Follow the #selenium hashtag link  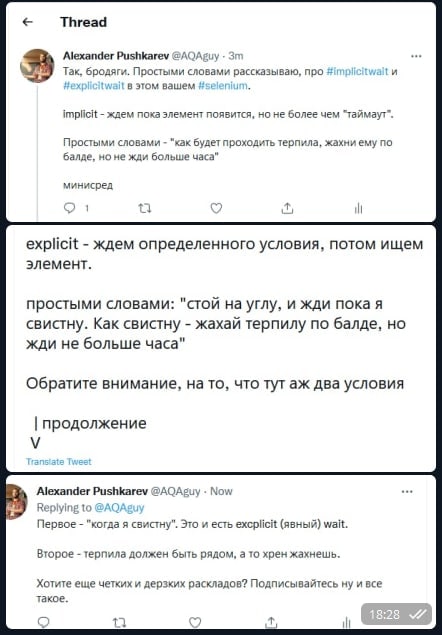click(x=223, y=86)
